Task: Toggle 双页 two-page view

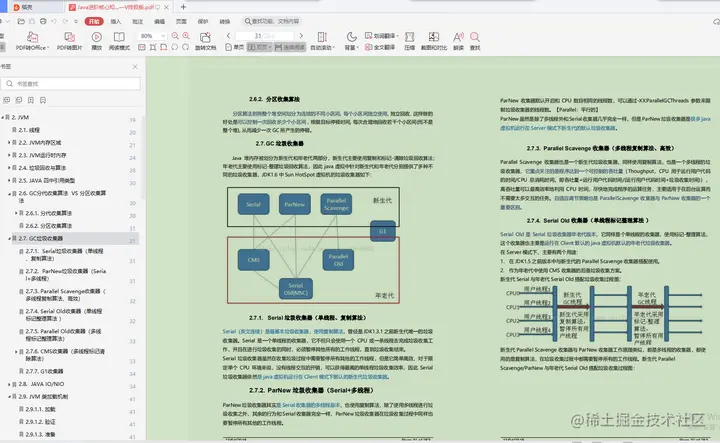Action: pyautogui.click(x=259, y=47)
